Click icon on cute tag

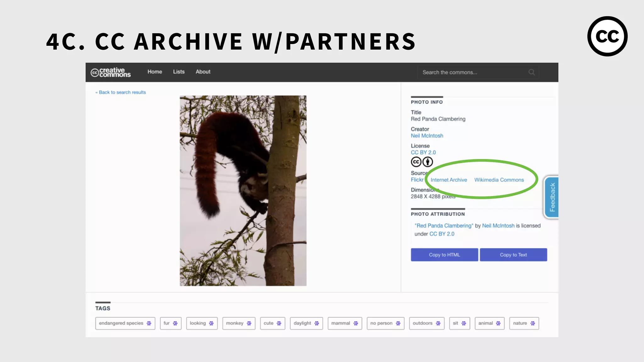tap(279, 323)
